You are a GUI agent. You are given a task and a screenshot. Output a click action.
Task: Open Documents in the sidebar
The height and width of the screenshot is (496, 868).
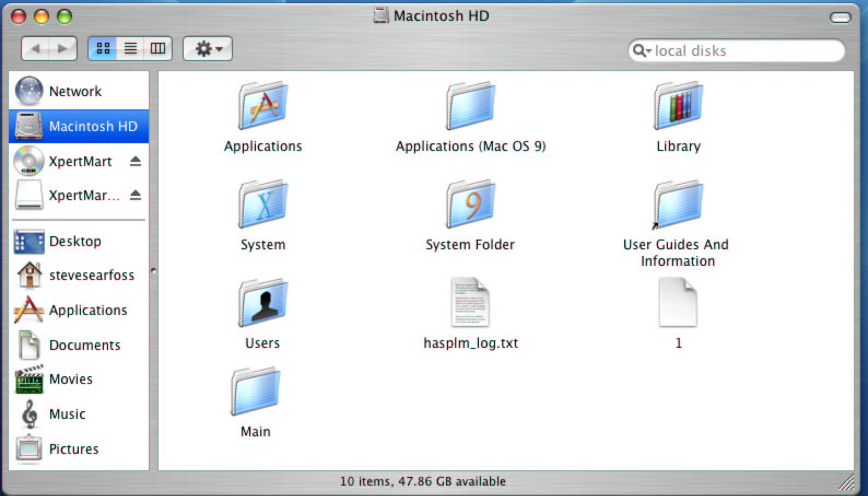[79, 345]
